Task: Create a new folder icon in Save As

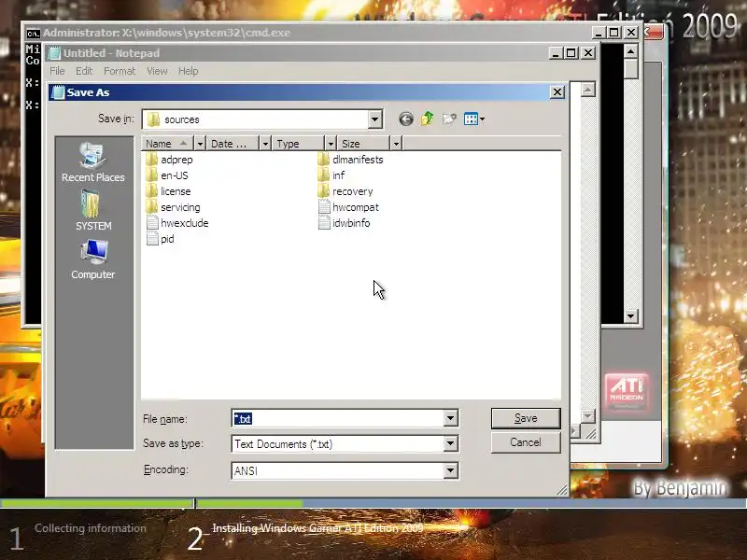Action: pos(449,119)
